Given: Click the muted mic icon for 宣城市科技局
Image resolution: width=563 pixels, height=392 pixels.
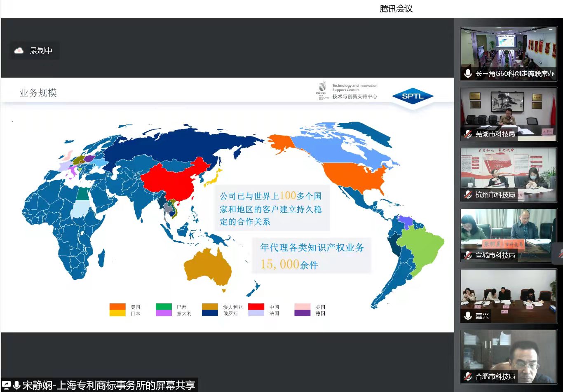Looking at the screenshot, I should [x=468, y=255].
